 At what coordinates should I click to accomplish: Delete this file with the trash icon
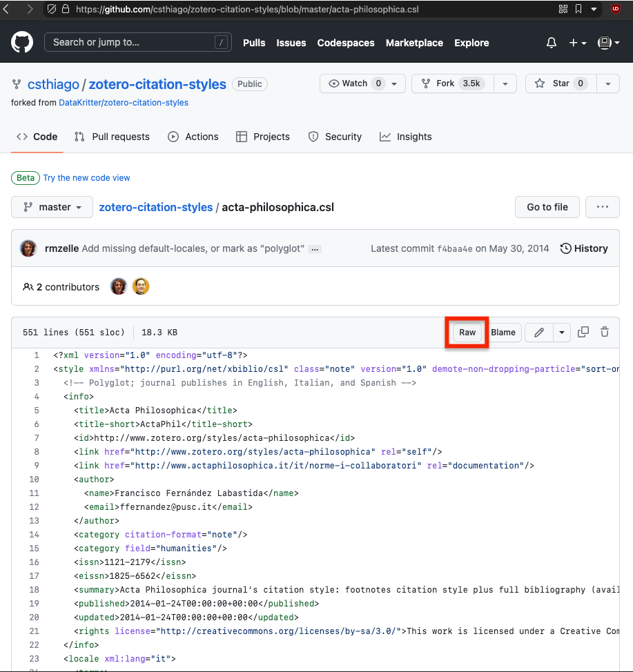(605, 332)
